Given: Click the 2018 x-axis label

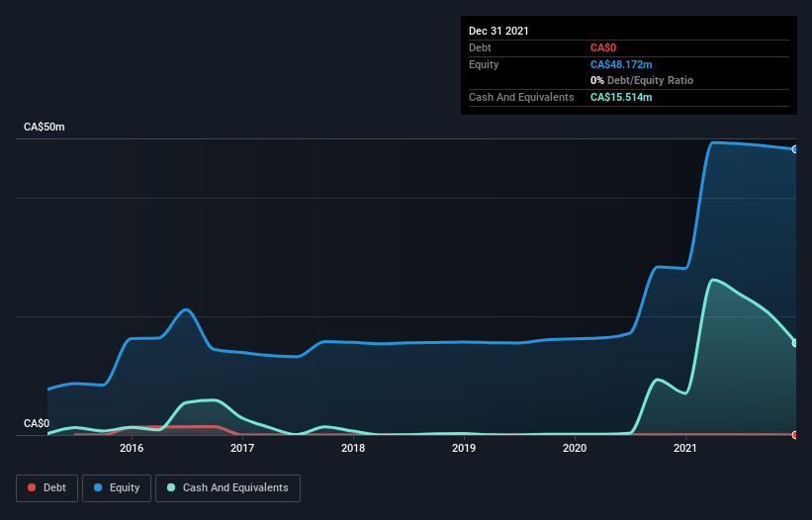Looking at the screenshot, I should (353, 448).
